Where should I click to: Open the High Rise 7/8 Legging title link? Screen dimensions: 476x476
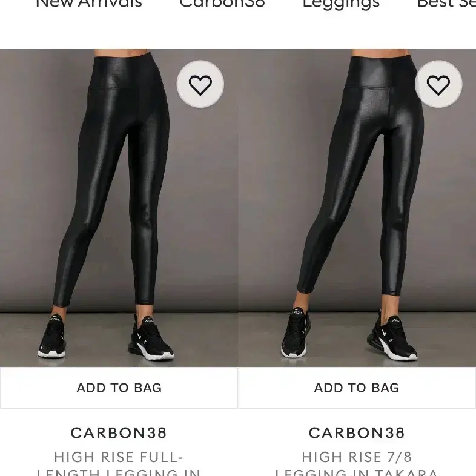[x=357, y=463]
